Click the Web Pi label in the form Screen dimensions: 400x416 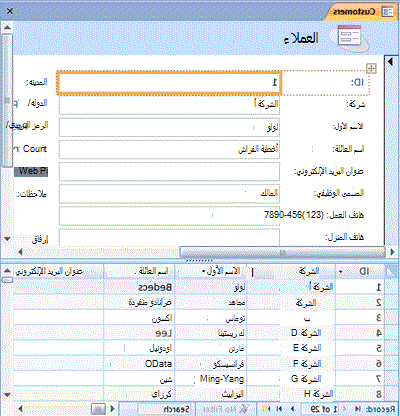31,171
